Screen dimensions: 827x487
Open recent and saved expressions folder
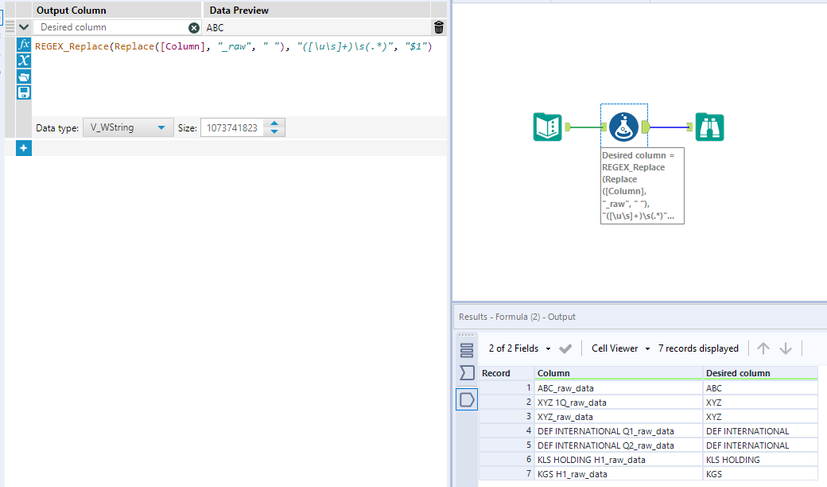(24, 77)
